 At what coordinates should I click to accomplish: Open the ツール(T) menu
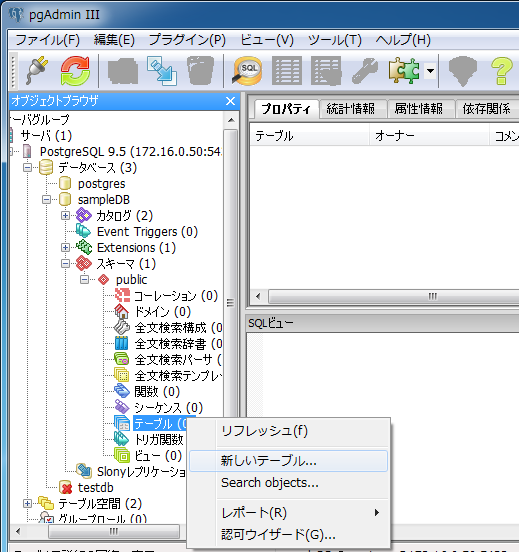(x=334, y=39)
